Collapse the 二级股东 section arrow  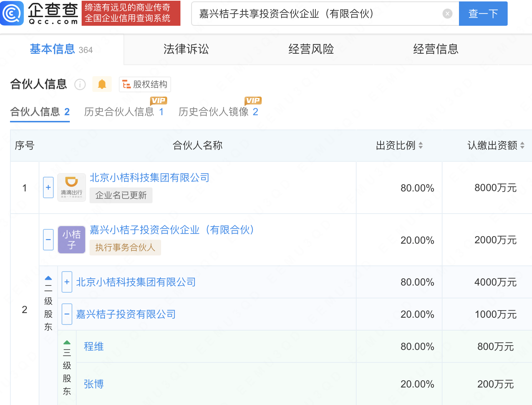click(x=48, y=278)
